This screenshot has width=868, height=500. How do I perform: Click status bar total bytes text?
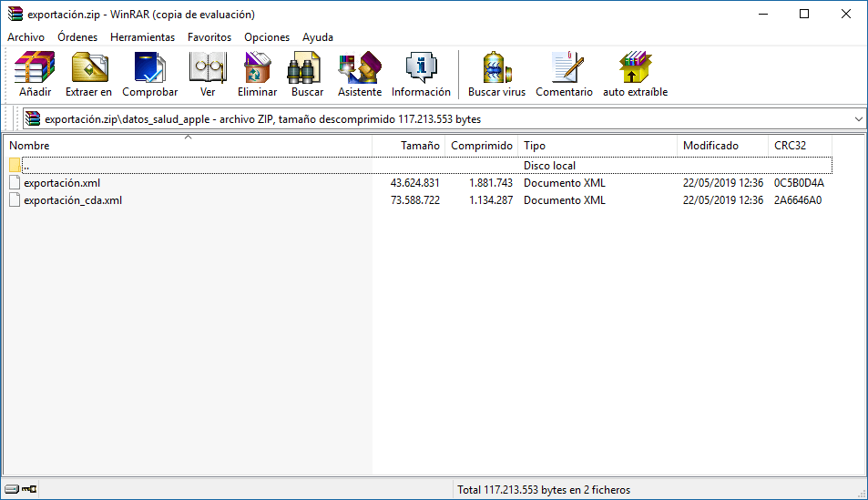tap(544, 489)
